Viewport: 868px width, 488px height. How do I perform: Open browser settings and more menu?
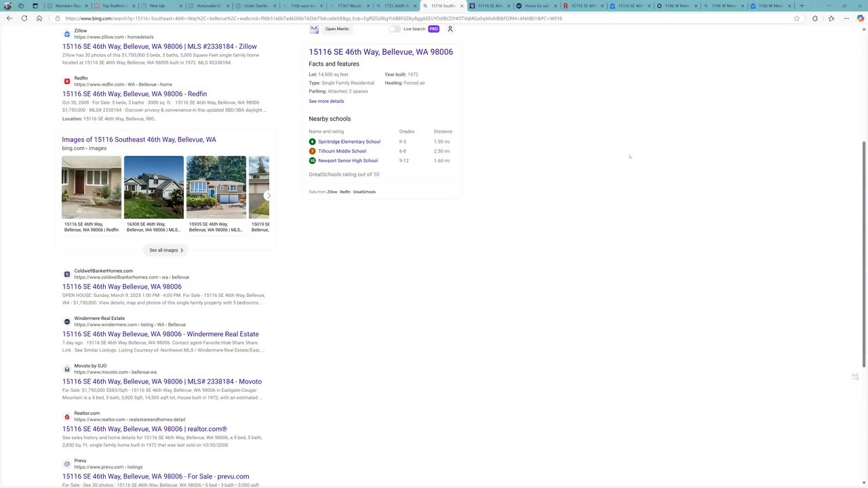point(846,18)
